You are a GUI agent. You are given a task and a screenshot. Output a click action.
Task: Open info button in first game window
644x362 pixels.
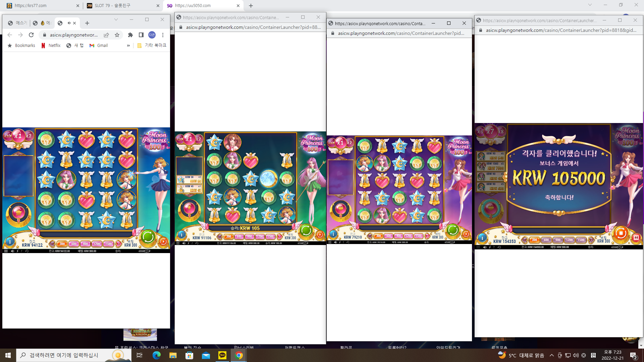pyautogui.click(x=10, y=241)
